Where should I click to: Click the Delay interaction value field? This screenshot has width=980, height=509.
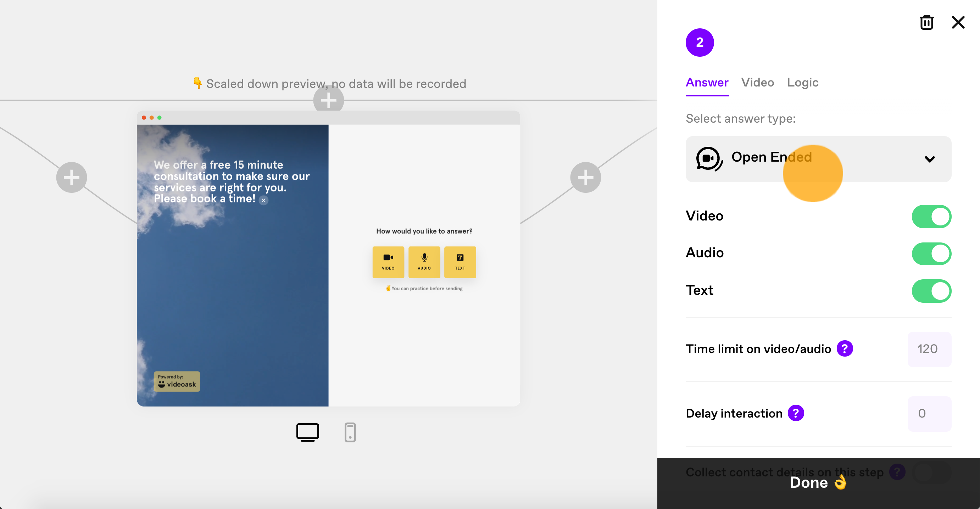coord(929,414)
